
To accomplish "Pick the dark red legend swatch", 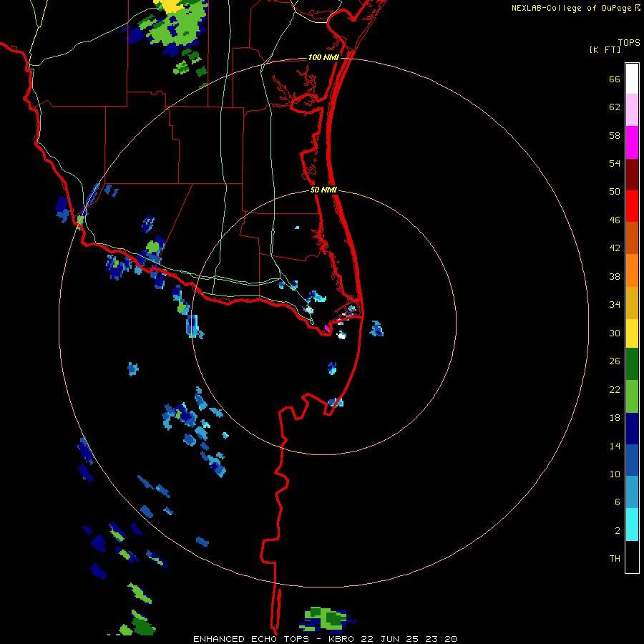I will click(x=632, y=175).
